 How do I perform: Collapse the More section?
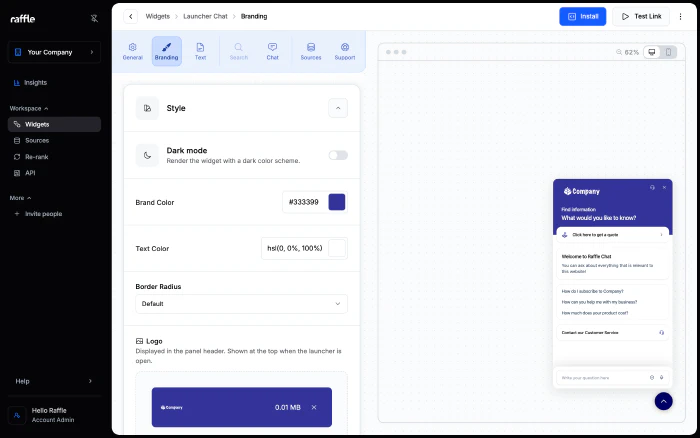tap(21, 198)
